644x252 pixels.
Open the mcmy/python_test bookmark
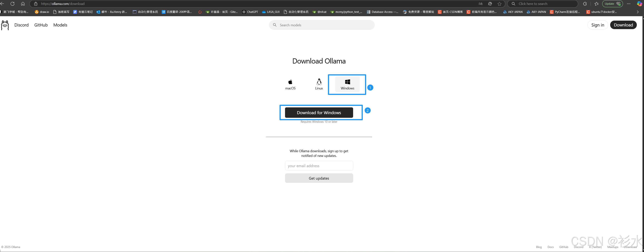pyautogui.click(x=346, y=12)
